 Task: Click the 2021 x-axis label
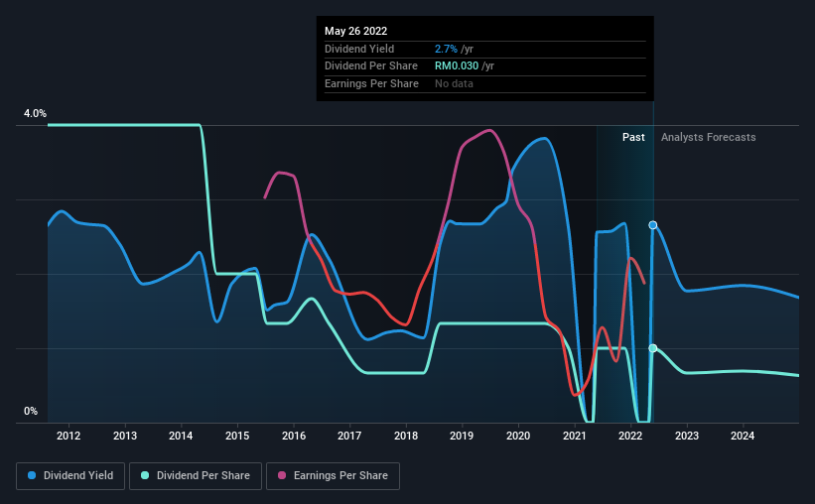575,436
